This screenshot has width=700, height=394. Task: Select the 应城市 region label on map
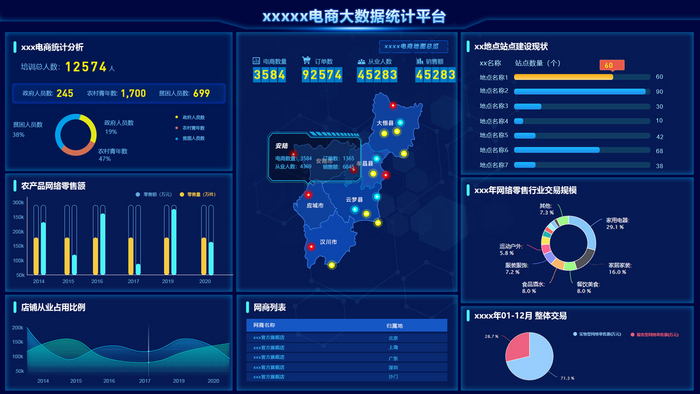coord(315,206)
